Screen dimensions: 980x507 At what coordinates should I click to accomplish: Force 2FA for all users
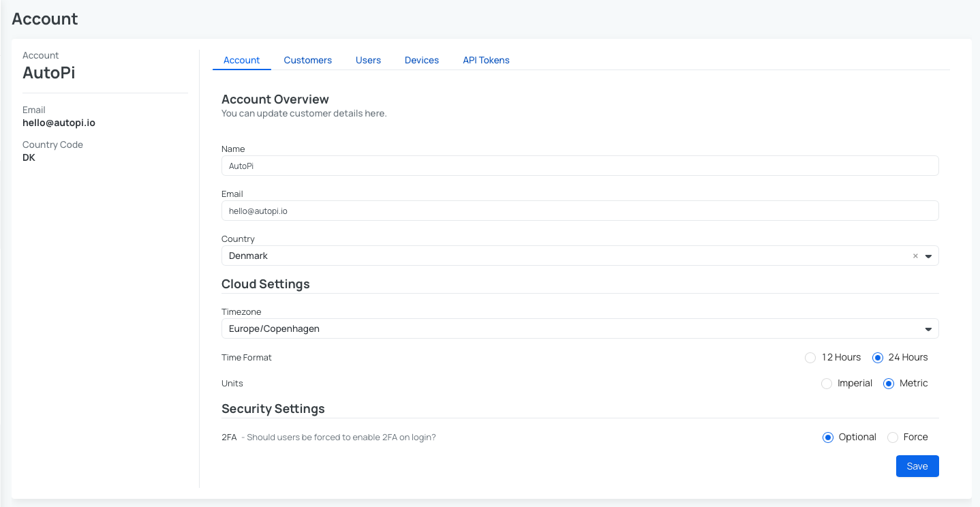coord(893,437)
